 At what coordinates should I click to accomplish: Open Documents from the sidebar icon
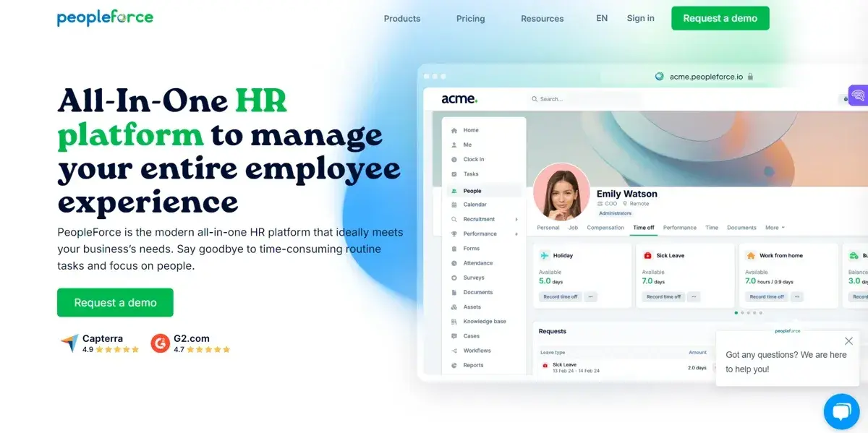coord(454,292)
